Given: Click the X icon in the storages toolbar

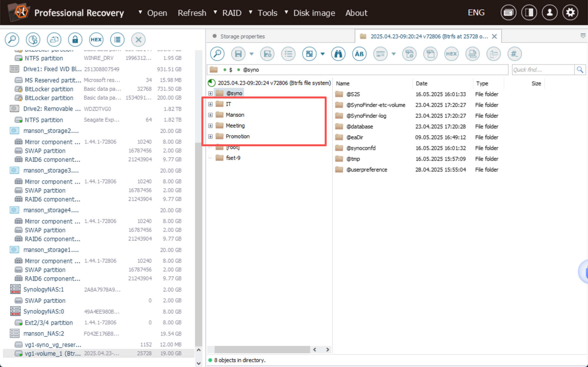Looking at the screenshot, I should (x=138, y=40).
